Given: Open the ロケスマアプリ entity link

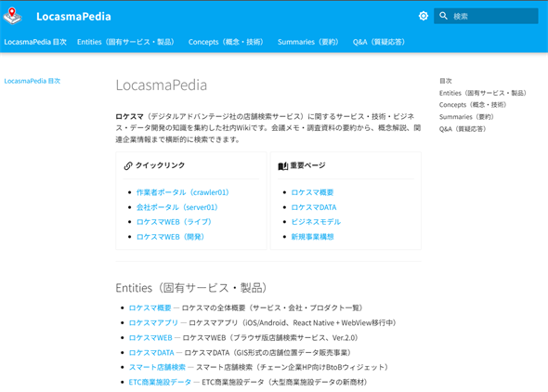Looking at the screenshot, I should 153,323.
